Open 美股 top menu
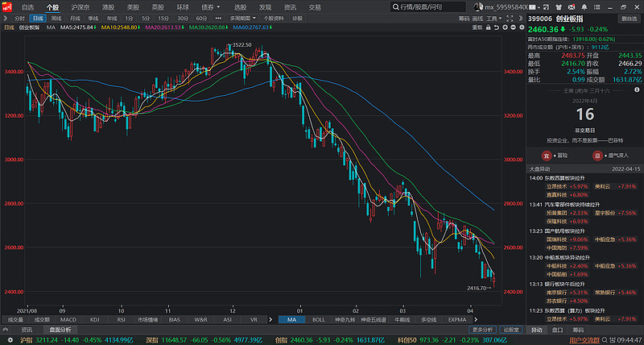 coord(133,7)
